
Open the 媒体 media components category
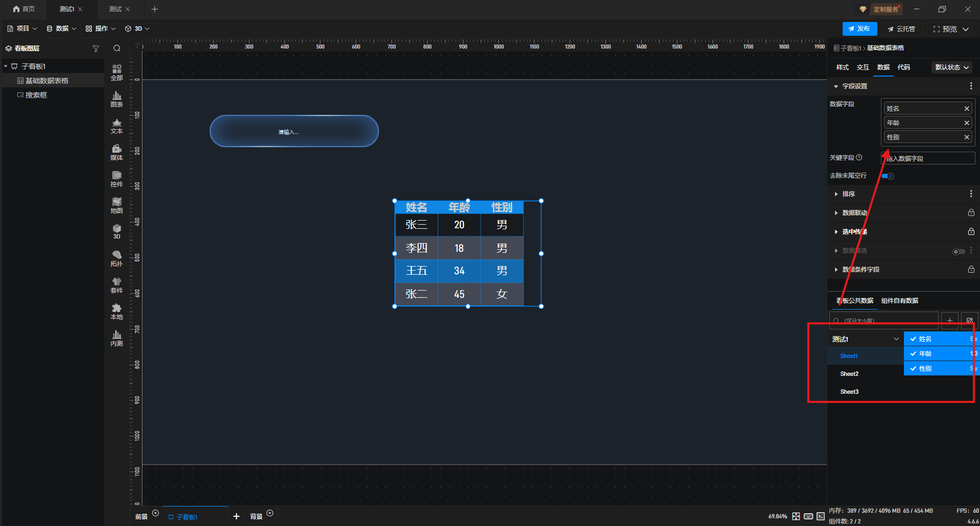[116, 152]
